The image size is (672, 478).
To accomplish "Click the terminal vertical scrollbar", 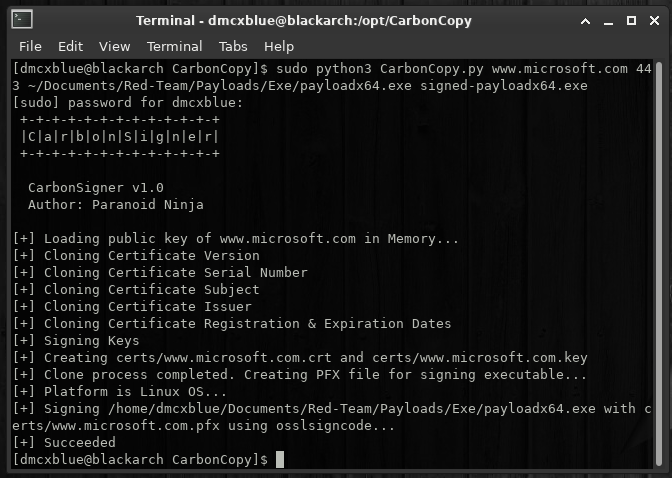I will click(659, 264).
